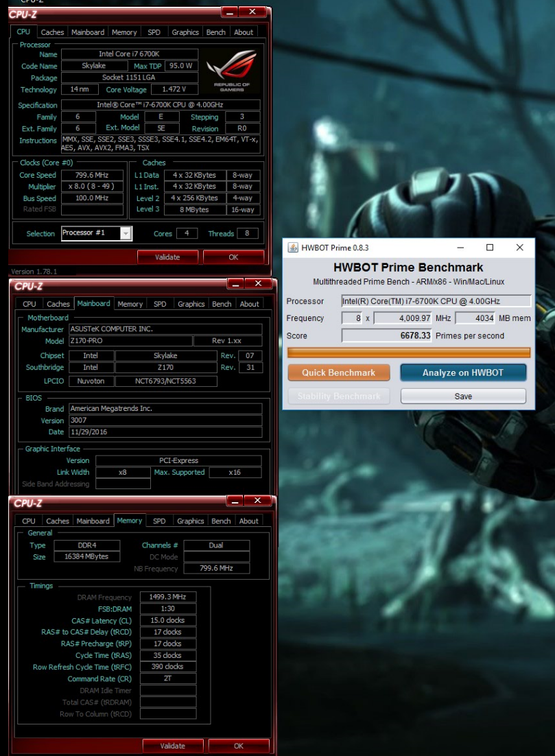
Task: Open About tab in top CPU-Z window
Action: point(244,32)
